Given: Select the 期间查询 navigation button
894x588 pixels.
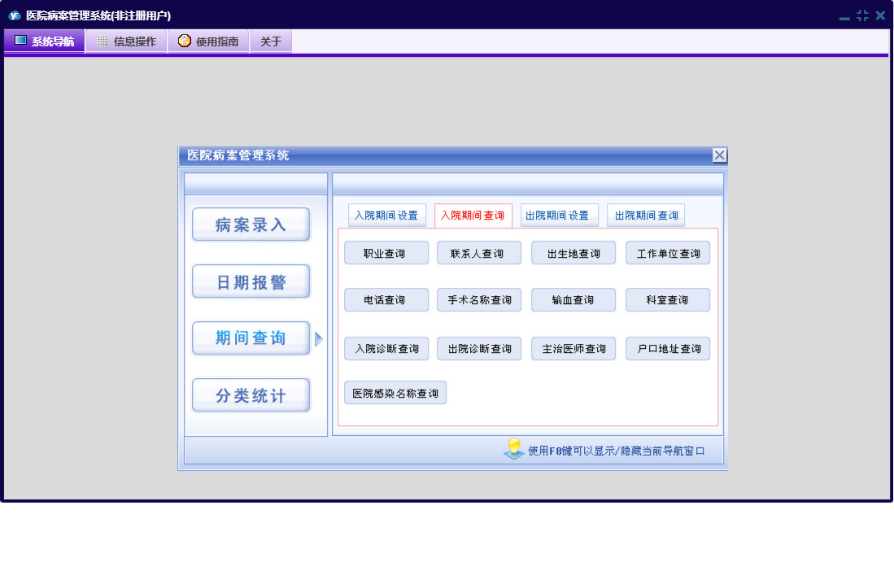Looking at the screenshot, I should tap(251, 338).
